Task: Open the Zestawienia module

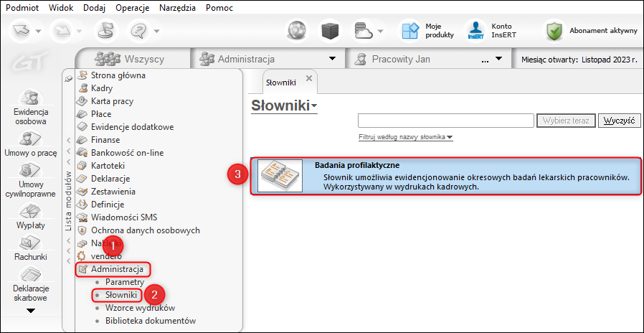Action: click(113, 192)
